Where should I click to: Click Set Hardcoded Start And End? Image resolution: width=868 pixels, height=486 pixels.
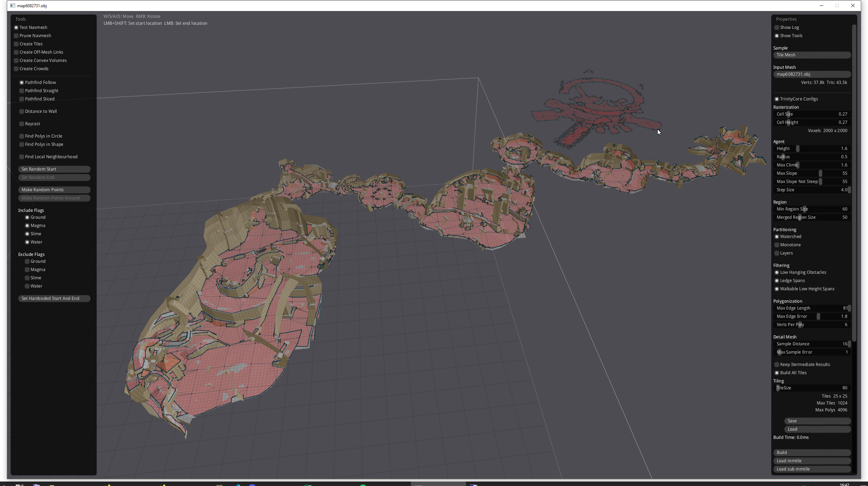(x=54, y=298)
